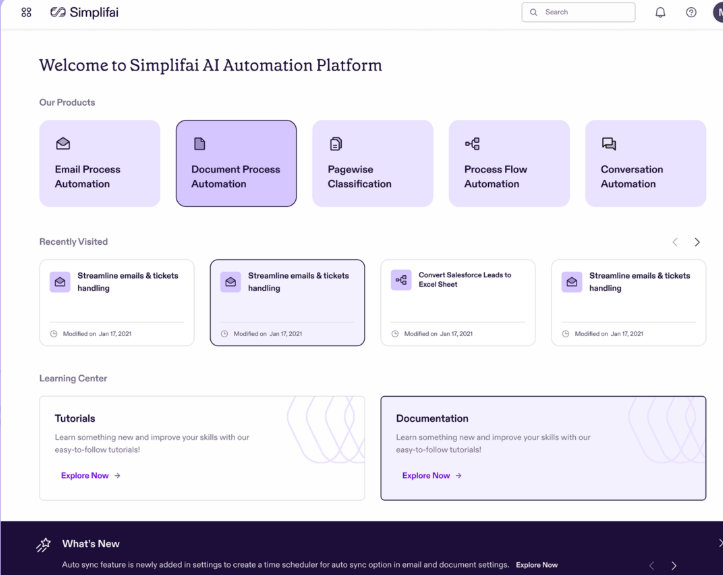Open Process Flow Automation product card
The width and height of the screenshot is (723, 575).
[x=509, y=163]
